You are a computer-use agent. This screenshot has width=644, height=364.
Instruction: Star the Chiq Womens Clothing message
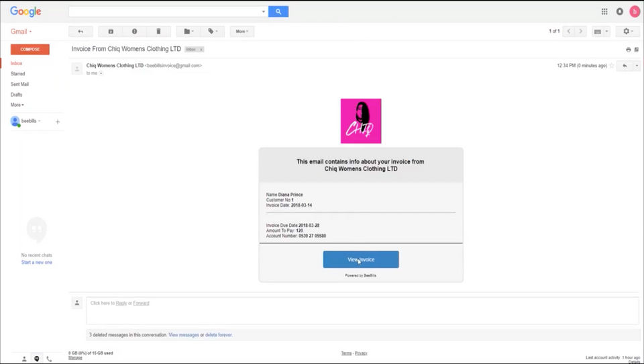tap(612, 65)
